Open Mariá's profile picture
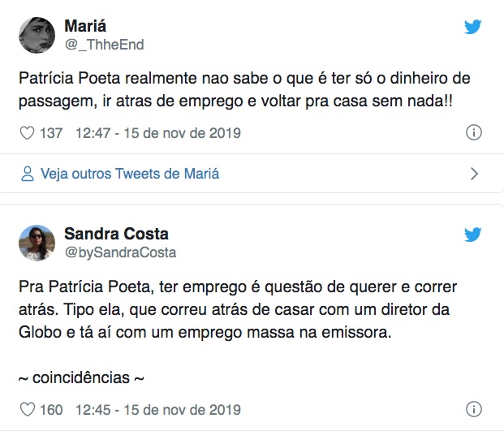The image size is (504, 431). [x=37, y=33]
